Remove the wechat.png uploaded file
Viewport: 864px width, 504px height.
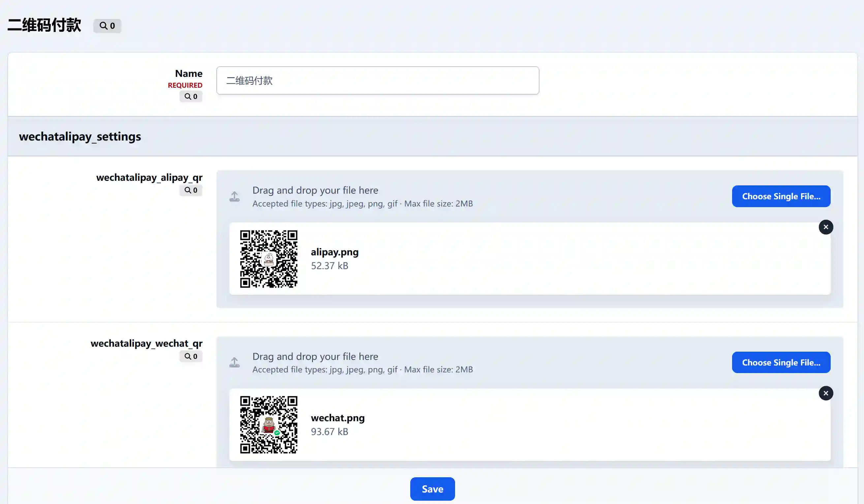tap(826, 393)
